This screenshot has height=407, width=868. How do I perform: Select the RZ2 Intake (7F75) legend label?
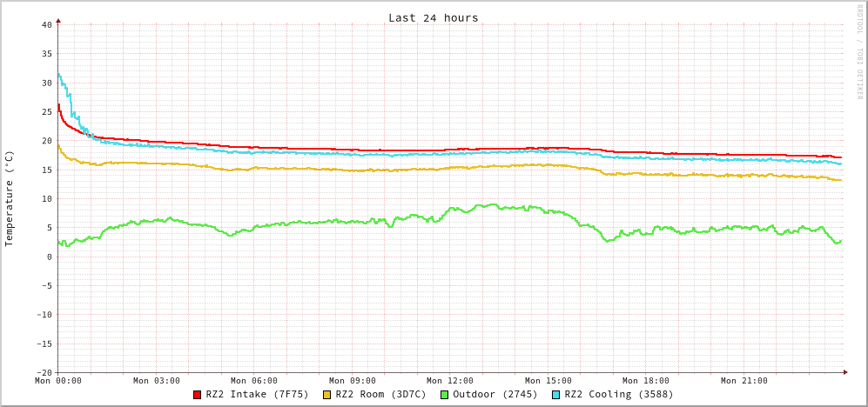tap(257, 394)
